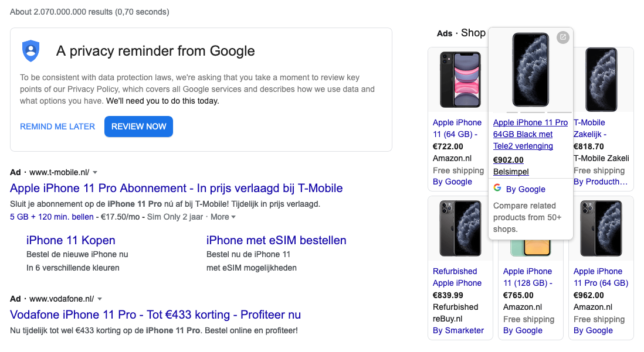Expand the dropdown arrow next to www.vodafone.nl
Screen dimensions: 644x352
click(x=99, y=298)
